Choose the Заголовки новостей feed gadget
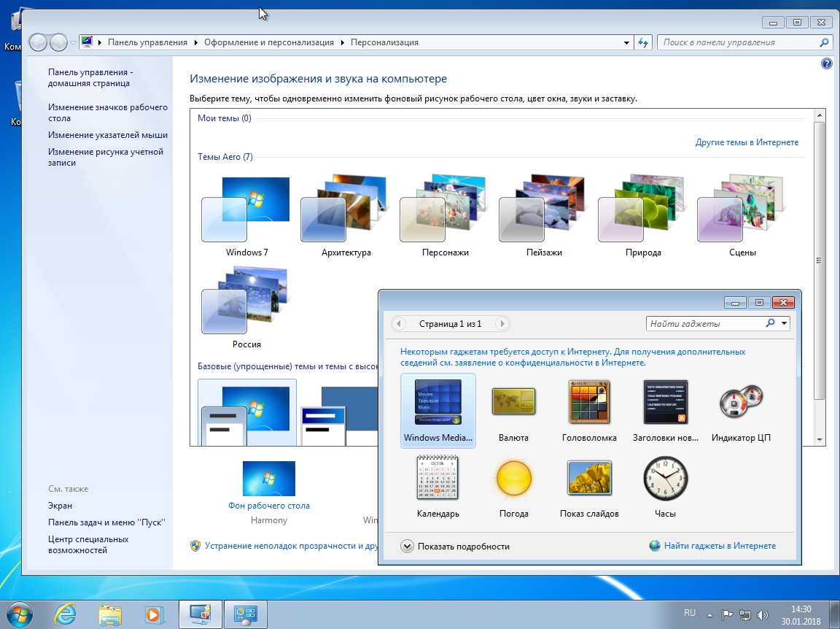This screenshot has height=629, width=840. coord(665,411)
